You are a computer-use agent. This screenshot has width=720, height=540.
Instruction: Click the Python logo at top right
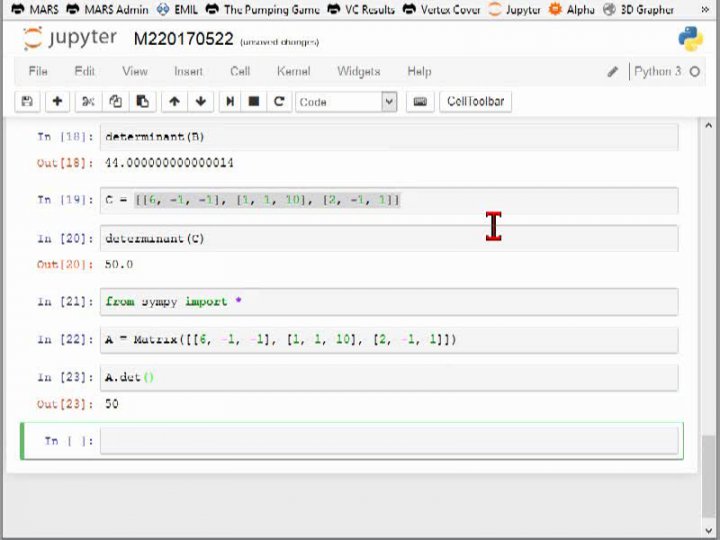click(691, 39)
